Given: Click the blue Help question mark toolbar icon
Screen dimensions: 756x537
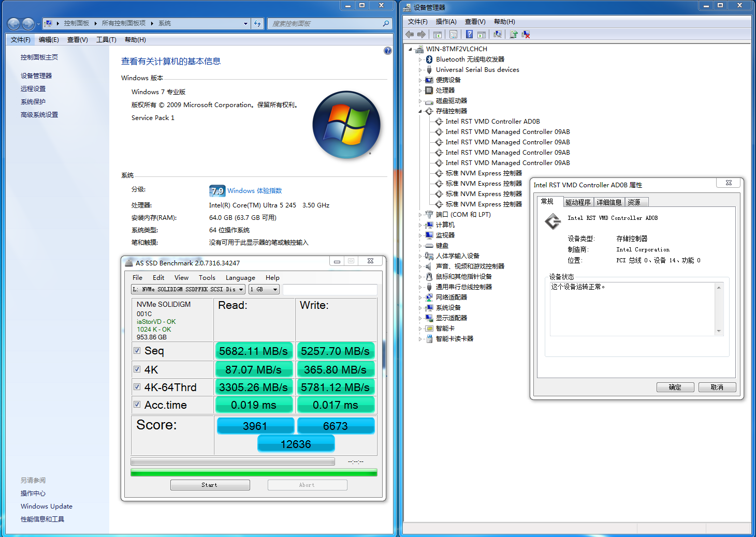Looking at the screenshot, I should point(469,35).
